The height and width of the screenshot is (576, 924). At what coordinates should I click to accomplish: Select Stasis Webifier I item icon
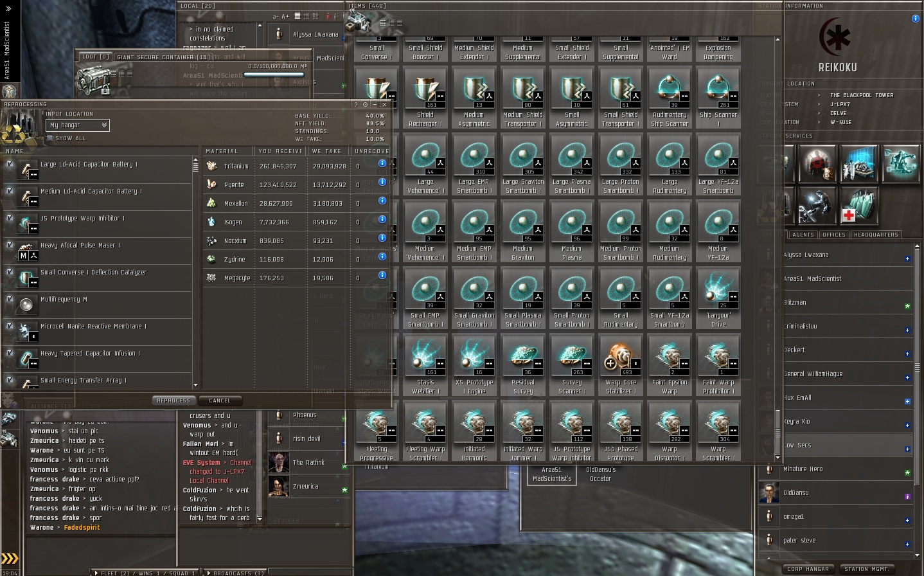(x=425, y=355)
